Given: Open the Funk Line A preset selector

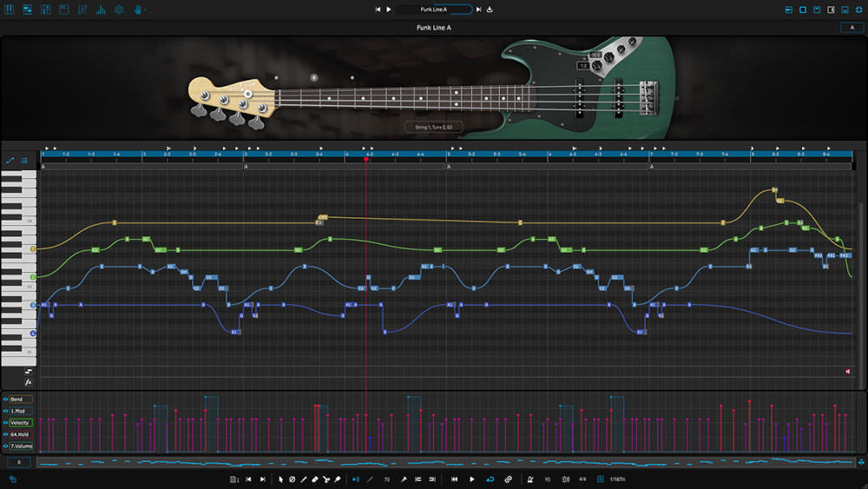Looking at the screenshot, I should click(433, 10).
